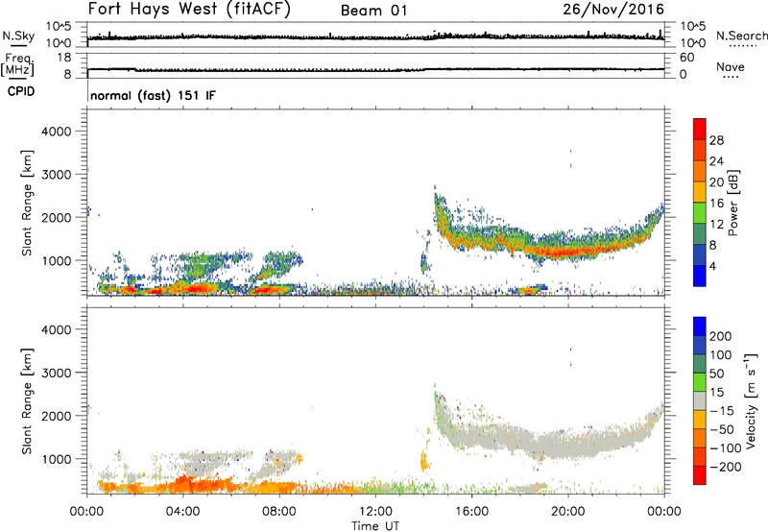This screenshot has width=768, height=532.
Task: Click the '3000' tick of the velocity panel
Action: tap(57, 373)
